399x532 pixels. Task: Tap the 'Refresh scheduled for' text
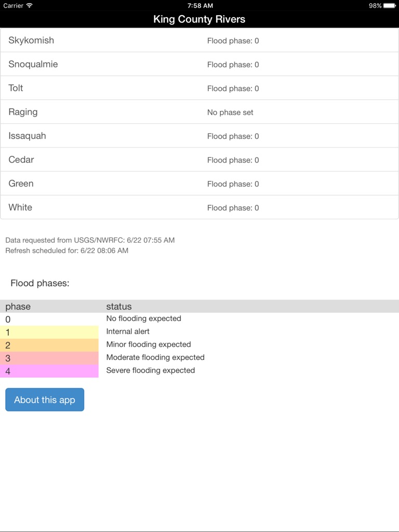click(66, 250)
